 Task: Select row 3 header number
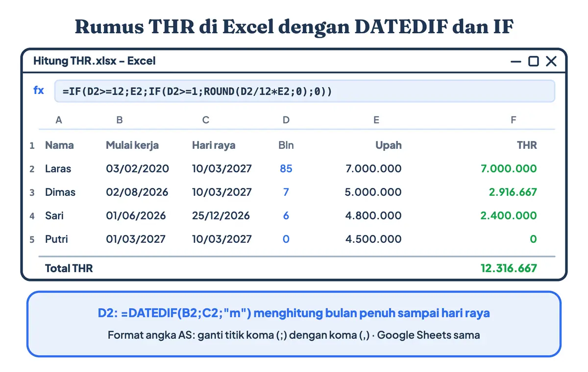[32, 192]
